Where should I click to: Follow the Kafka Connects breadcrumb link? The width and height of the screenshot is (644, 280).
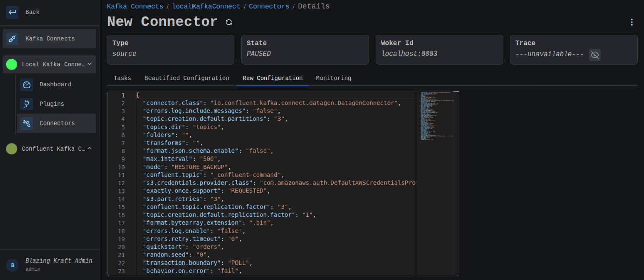coord(135,6)
